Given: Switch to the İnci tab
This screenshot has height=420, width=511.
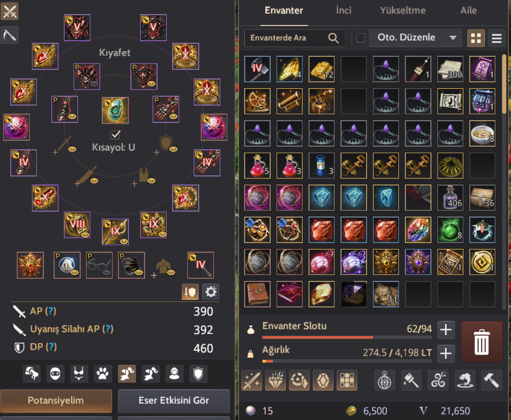Looking at the screenshot, I should [x=344, y=10].
